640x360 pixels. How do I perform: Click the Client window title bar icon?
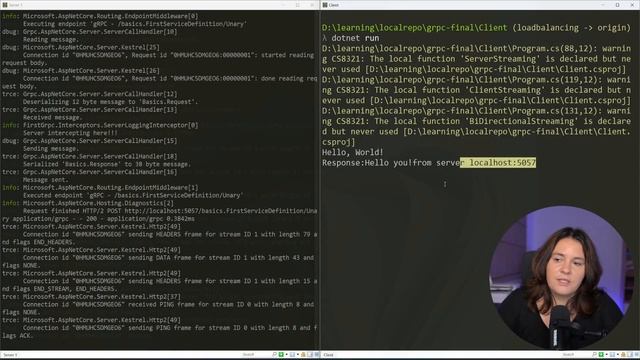325,5
